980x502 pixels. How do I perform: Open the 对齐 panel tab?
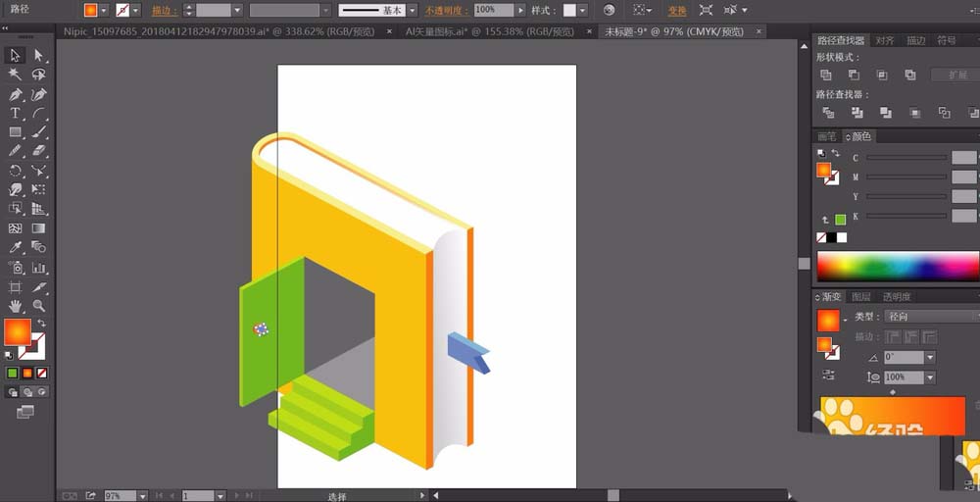884,40
